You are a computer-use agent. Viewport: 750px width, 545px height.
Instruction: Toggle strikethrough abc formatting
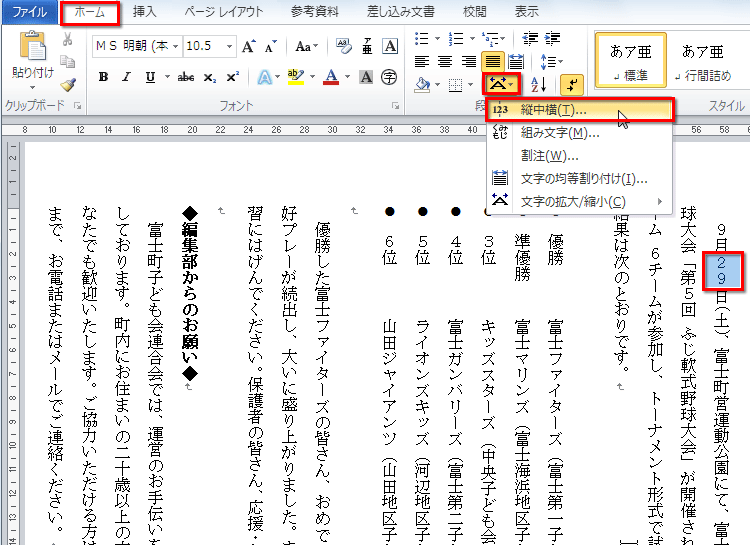(x=186, y=77)
